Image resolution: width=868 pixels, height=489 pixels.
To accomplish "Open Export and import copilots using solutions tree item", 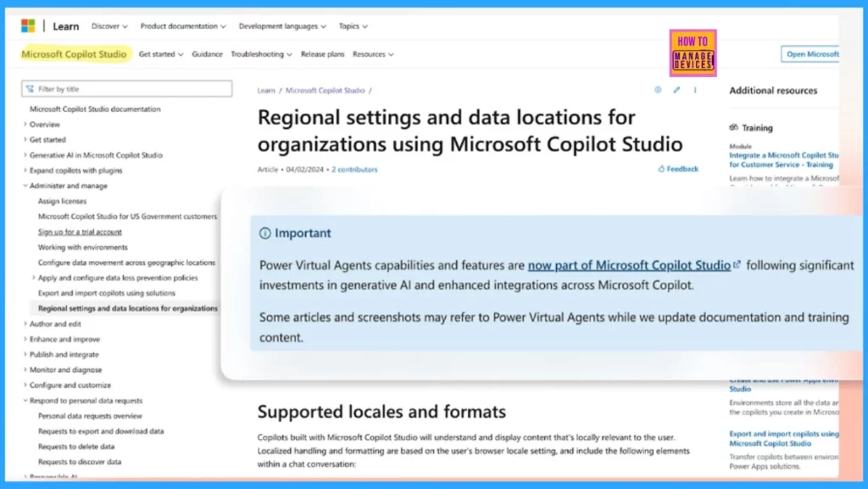I will (106, 293).
